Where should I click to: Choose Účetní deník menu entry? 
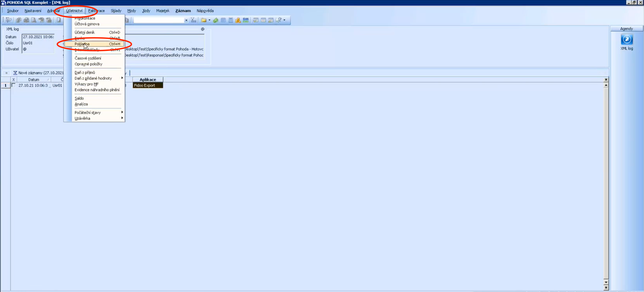pos(94,32)
